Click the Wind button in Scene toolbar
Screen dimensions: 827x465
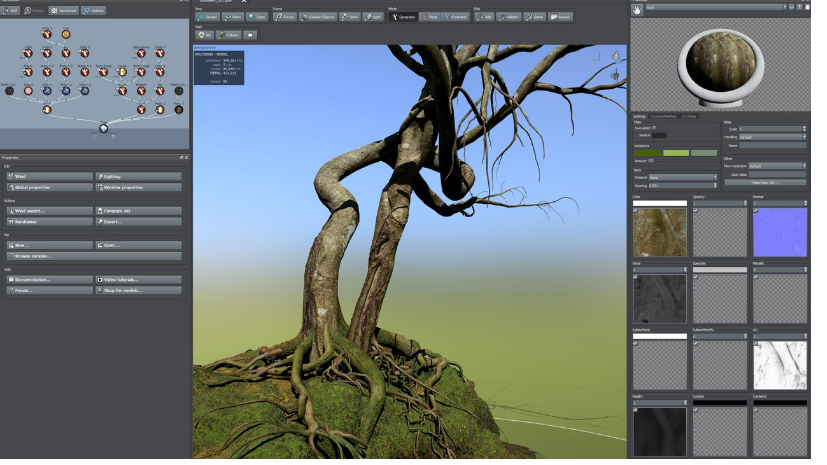[x=349, y=17]
